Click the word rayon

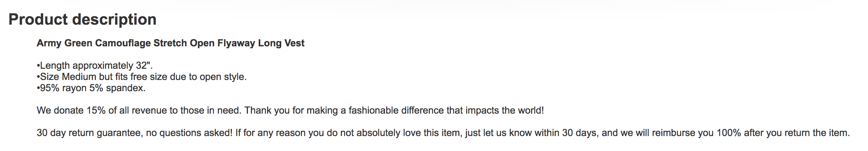point(74,88)
